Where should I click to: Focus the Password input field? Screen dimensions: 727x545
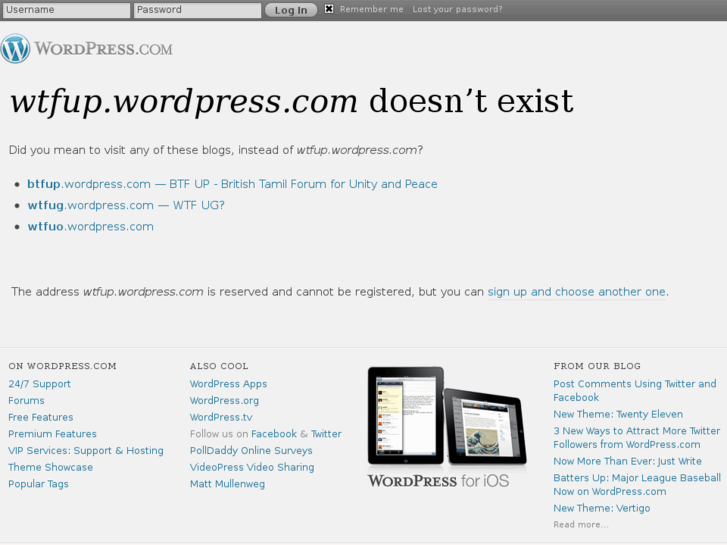point(198,10)
